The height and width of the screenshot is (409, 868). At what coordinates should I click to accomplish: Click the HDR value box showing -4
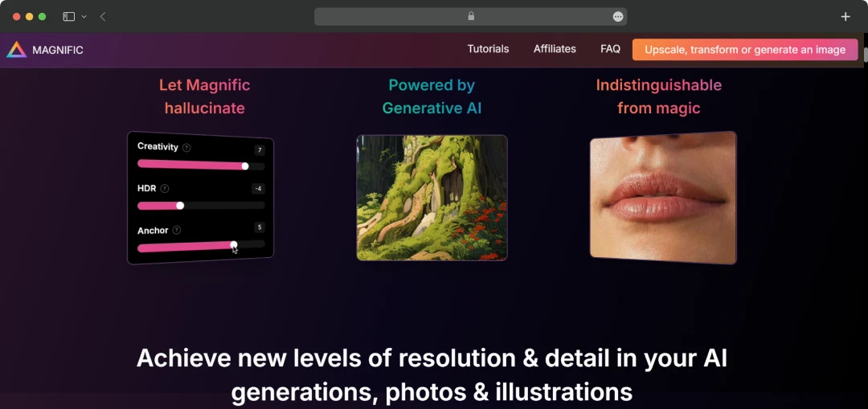pyautogui.click(x=258, y=190)
